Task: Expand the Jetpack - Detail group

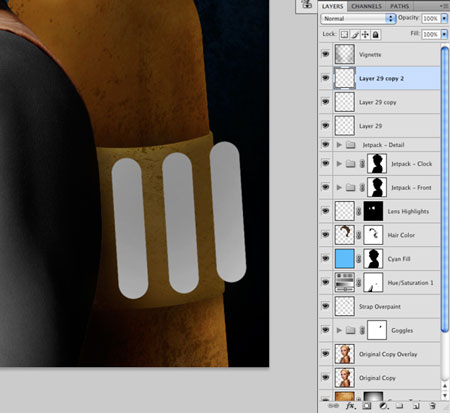Action: click(x=339, y=145)
